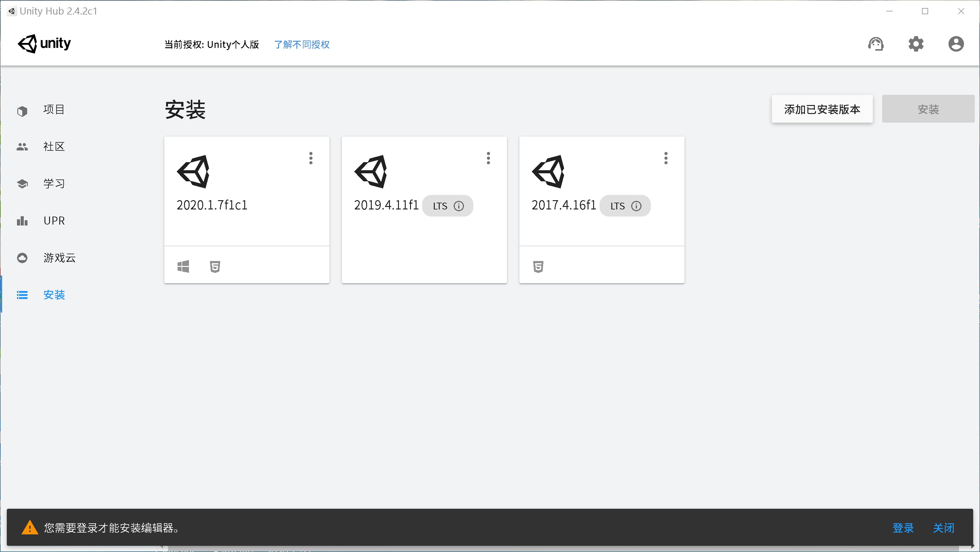The image size is (980, 552).
Task: Click the Unity Hub 2.4.2c1 window title
Action: coord(59,11)
